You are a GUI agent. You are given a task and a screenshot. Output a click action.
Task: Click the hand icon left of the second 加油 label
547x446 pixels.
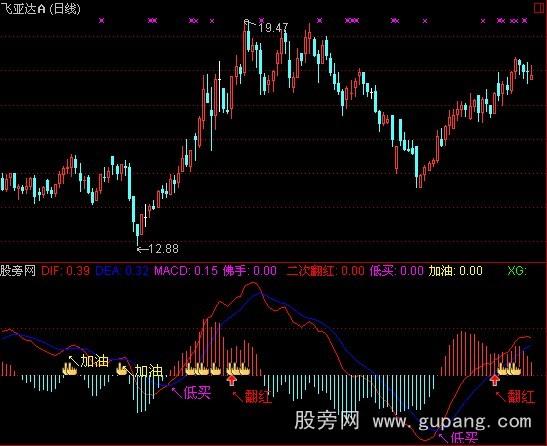click(x=121, y=369)
